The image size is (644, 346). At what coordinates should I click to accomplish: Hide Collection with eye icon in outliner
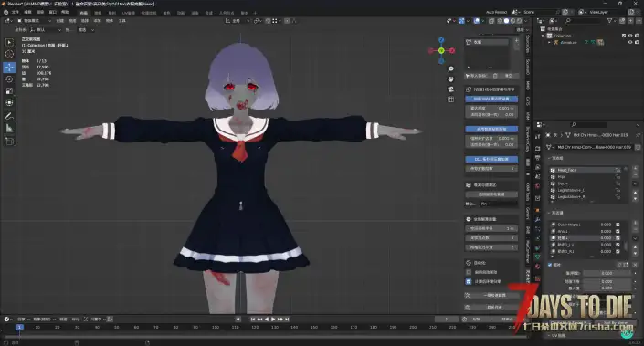[x=630, y=36]
